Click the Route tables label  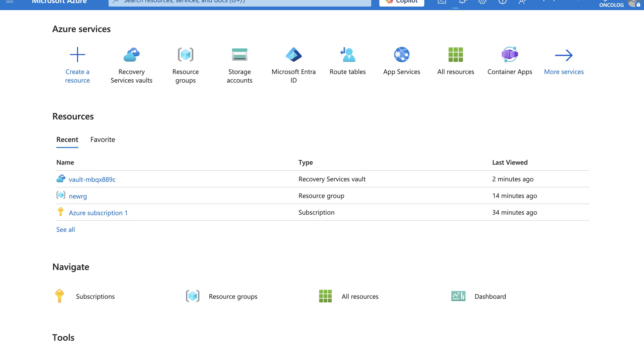pos(348,72)
